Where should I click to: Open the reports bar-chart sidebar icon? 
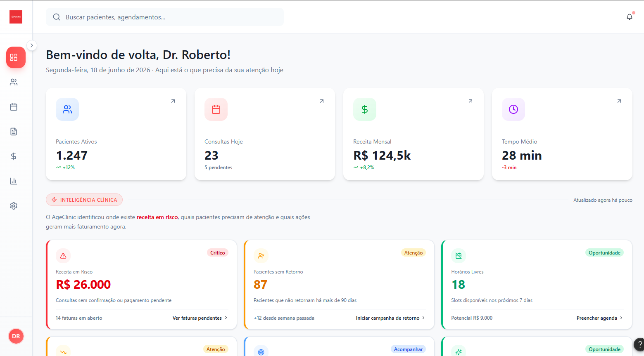point(14,181)
